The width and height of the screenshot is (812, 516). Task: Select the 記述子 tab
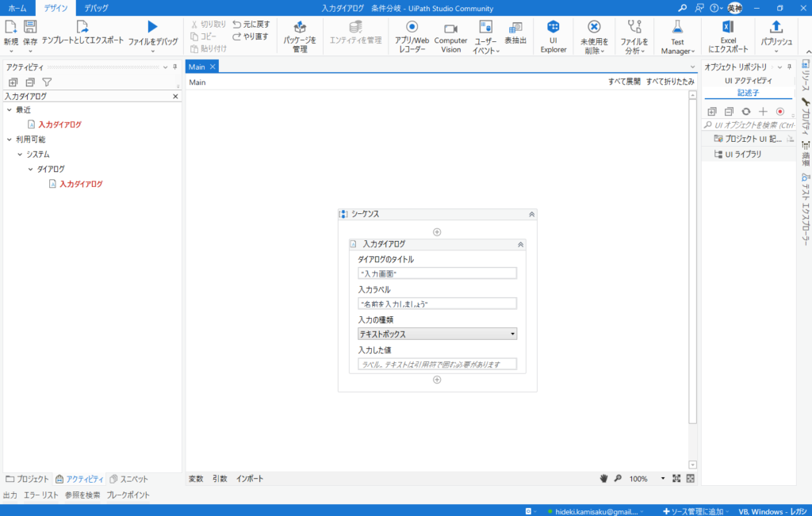[x=748, y=93]
